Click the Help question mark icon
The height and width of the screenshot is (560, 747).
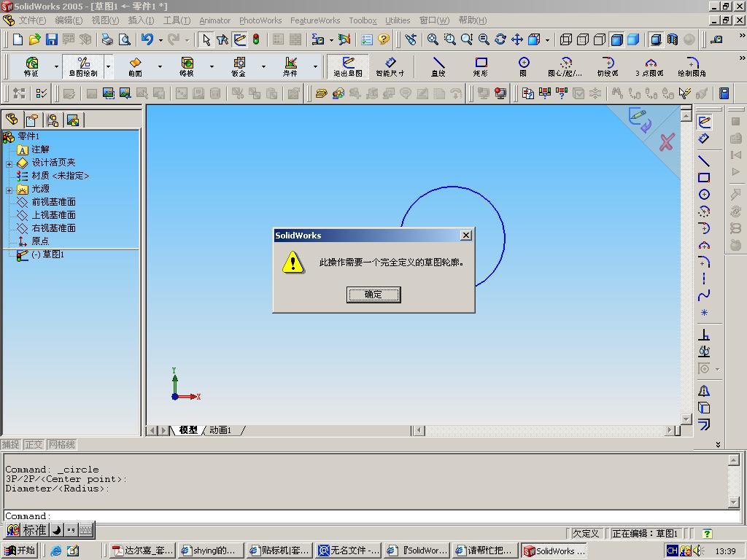coord(384,39)
